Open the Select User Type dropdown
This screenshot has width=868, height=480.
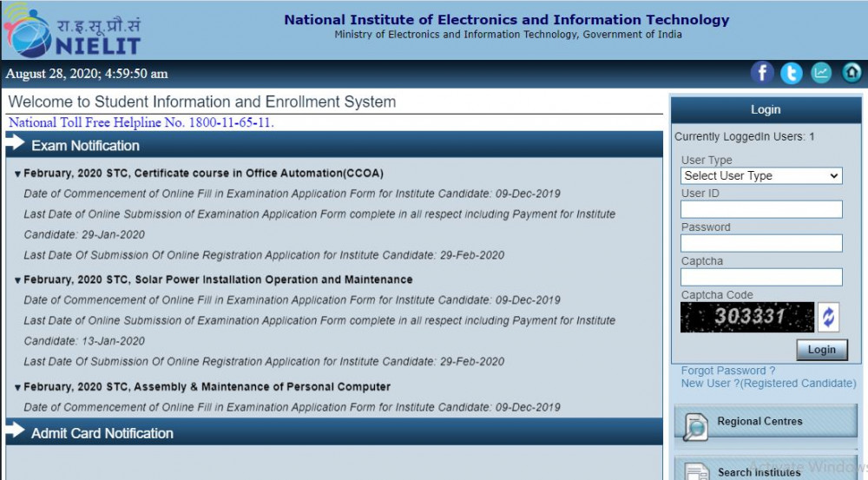[761, 176]
